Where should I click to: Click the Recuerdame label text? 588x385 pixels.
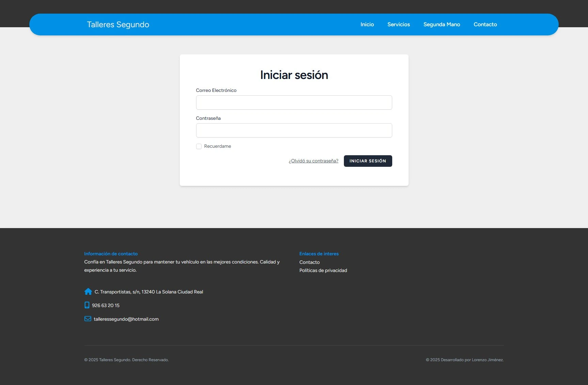point(218,146)
